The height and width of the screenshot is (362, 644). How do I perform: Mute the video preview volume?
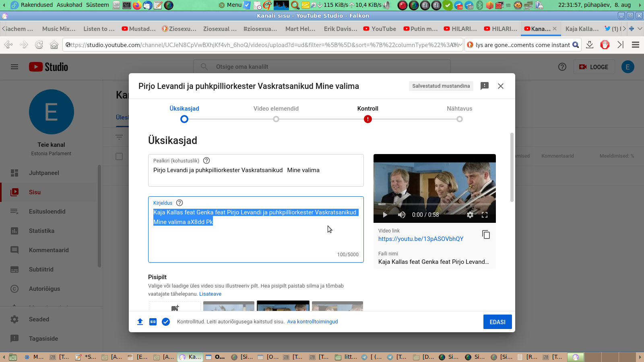tap(401, 215)
